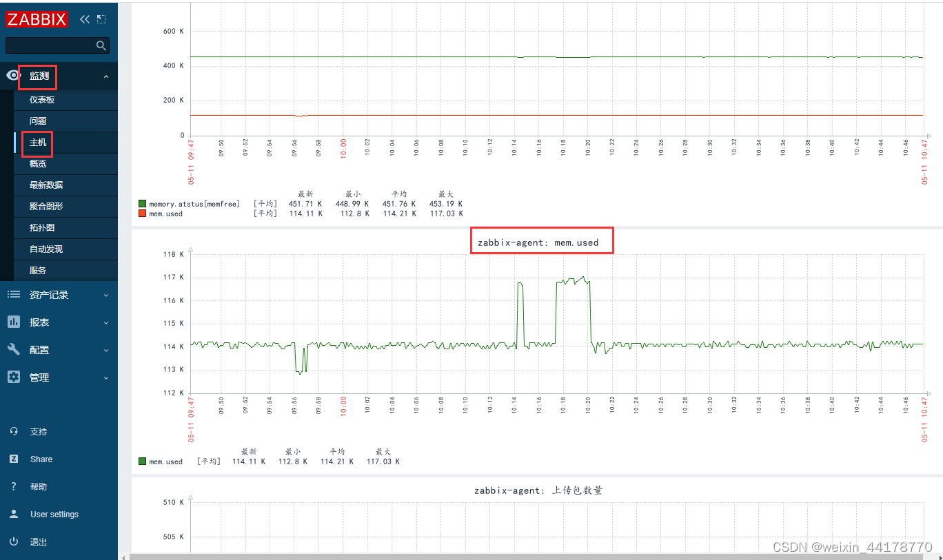
Task: Open the 支持 support link
Action: pyautogui.click(x=39, y=432)
